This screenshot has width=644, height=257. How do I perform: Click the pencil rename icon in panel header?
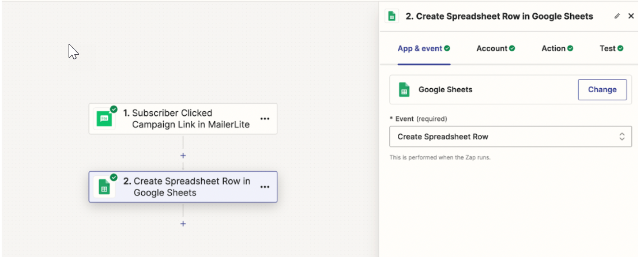(x=617, y=16)
